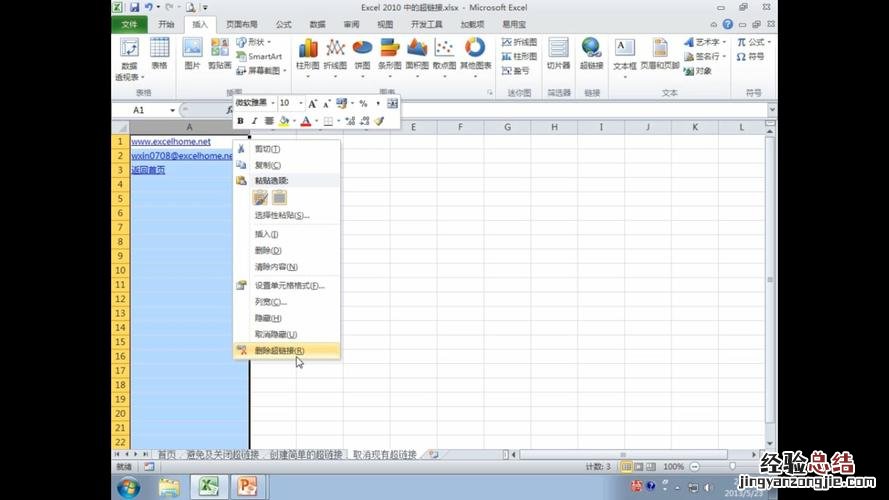The image size is (889, 500).
Task: Click the header and footer icon
Action: click(659, 52)
